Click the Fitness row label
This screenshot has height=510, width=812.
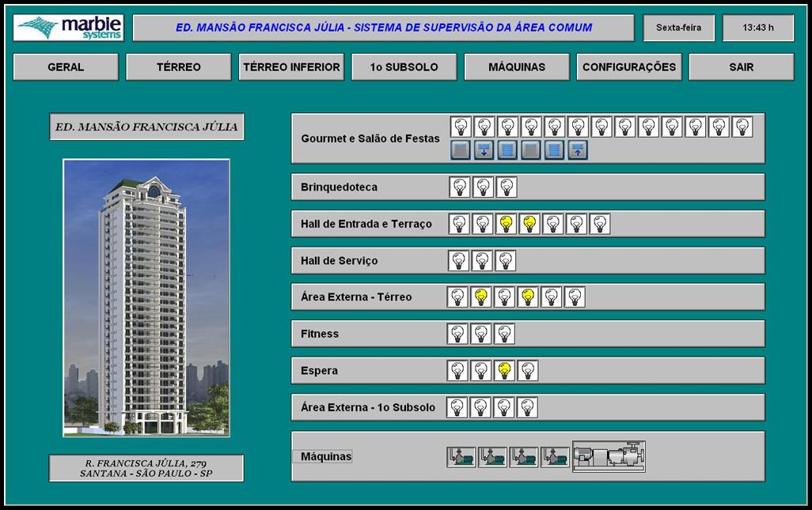(x=320, y=334)
